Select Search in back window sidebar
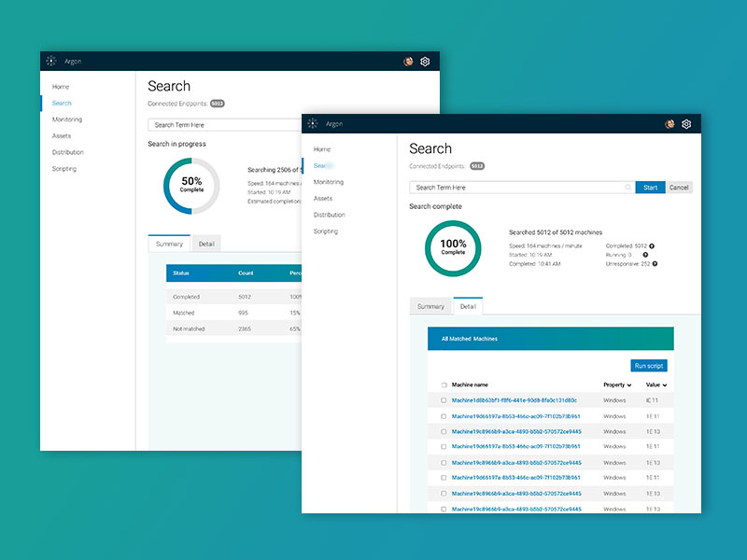The height and width of the screenshot is (560, 747). tap(62, 103)
